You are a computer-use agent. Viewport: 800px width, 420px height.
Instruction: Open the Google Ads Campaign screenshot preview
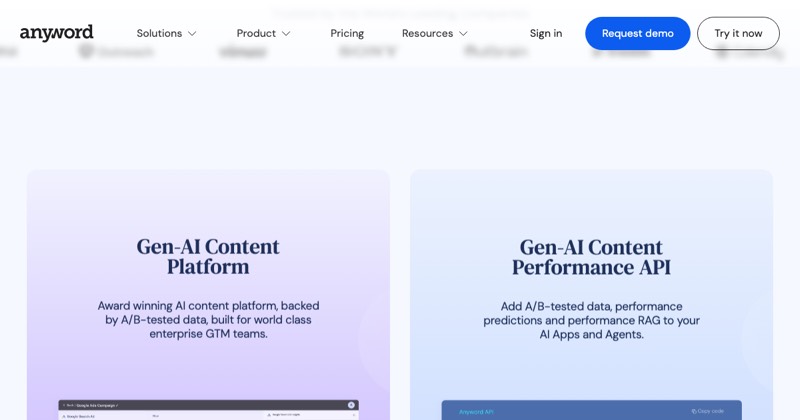pyautogui.click(x=208, y=410)
